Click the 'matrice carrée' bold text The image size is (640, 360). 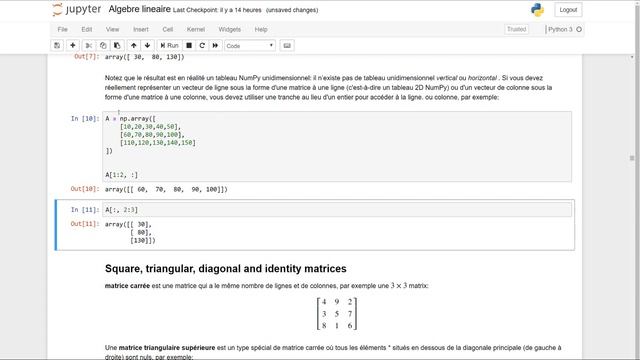(x=127, y=286)
